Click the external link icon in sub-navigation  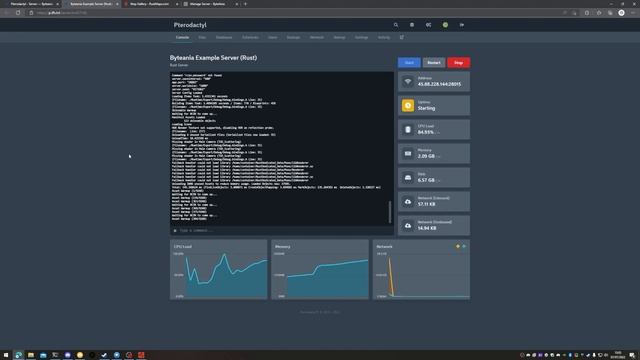[402, 37]
